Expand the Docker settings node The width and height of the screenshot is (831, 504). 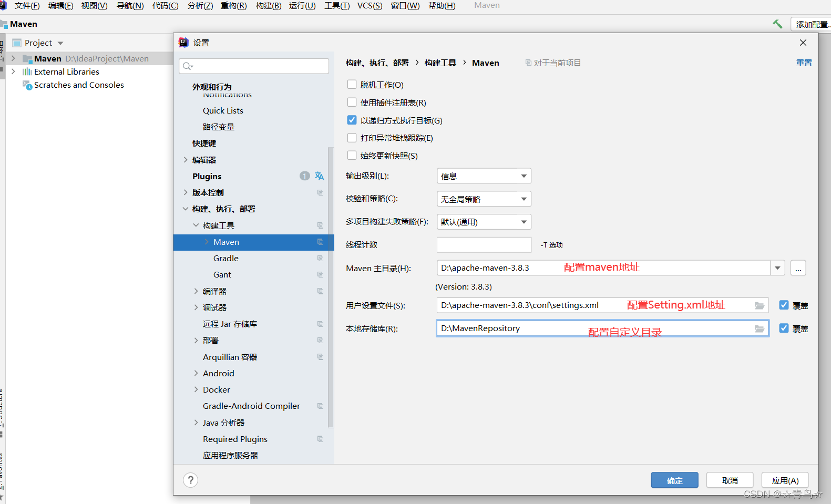196,389
